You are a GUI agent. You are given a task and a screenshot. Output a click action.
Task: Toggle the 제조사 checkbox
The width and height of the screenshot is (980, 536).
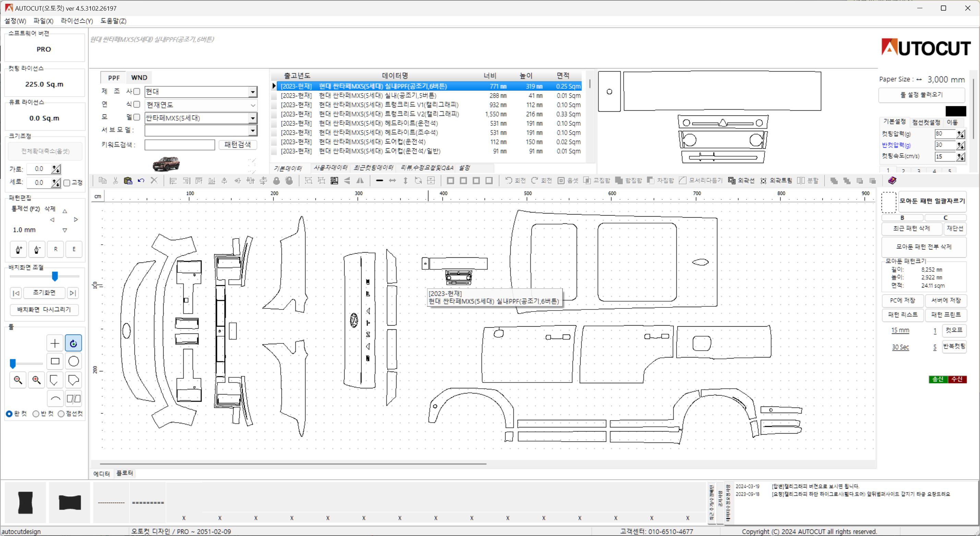click(x=137, y=91)
